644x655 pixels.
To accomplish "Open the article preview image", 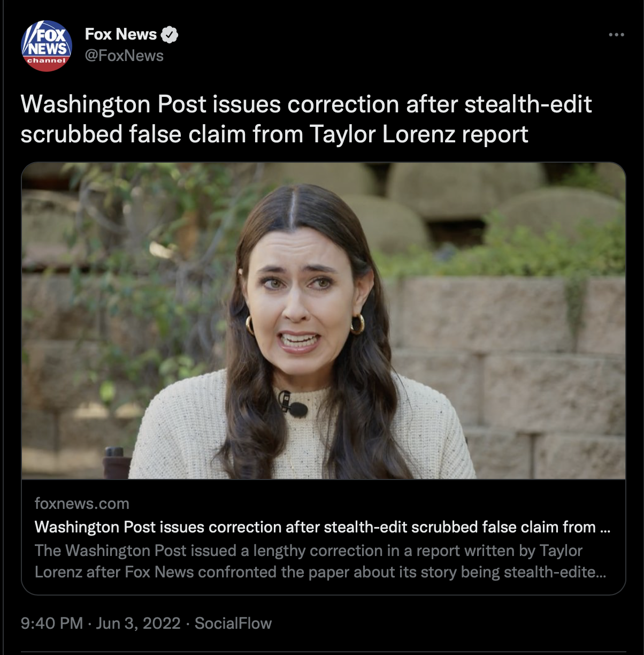I will click(323, 321).
